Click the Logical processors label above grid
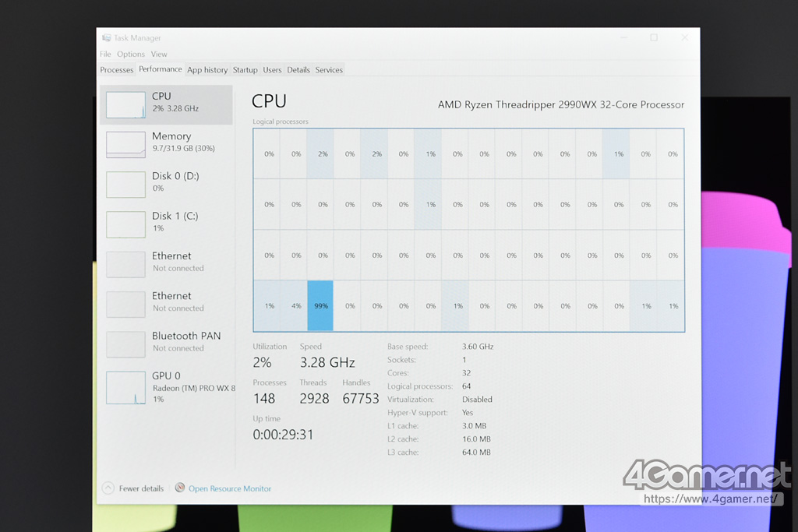The image size is (798, 532). [281, 122]
